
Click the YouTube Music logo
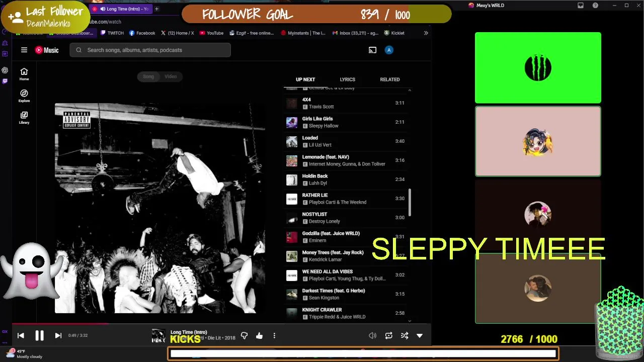(x=47, y=50)
